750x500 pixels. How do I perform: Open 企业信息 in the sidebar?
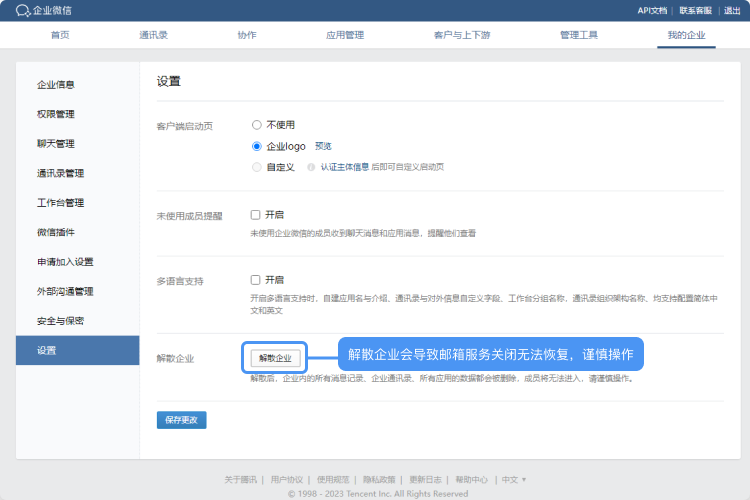pos(56,85)
